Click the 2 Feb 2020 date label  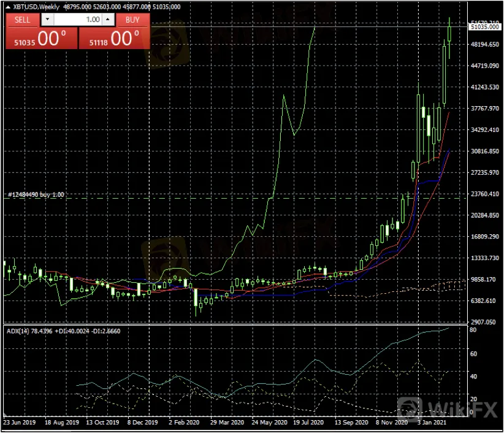tap(184, 422)
